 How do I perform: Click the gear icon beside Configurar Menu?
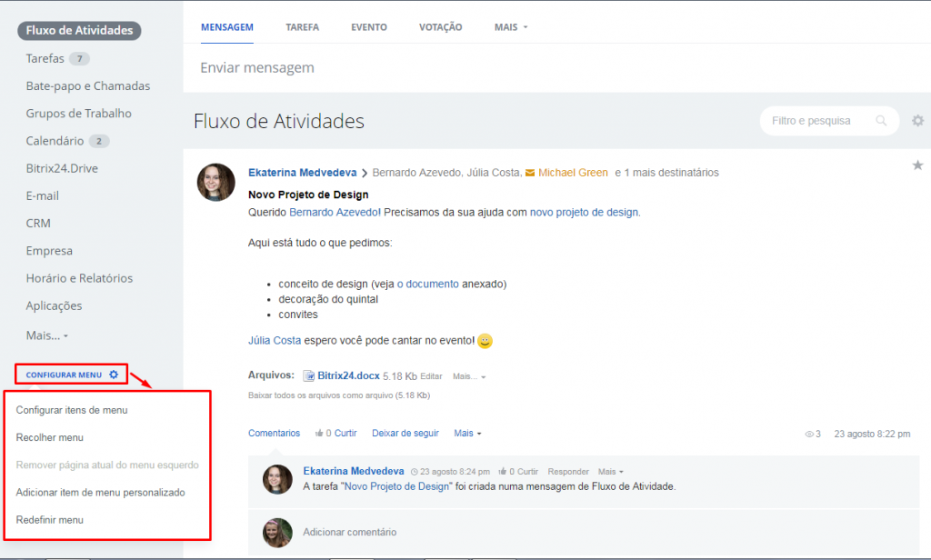[114, 375]
